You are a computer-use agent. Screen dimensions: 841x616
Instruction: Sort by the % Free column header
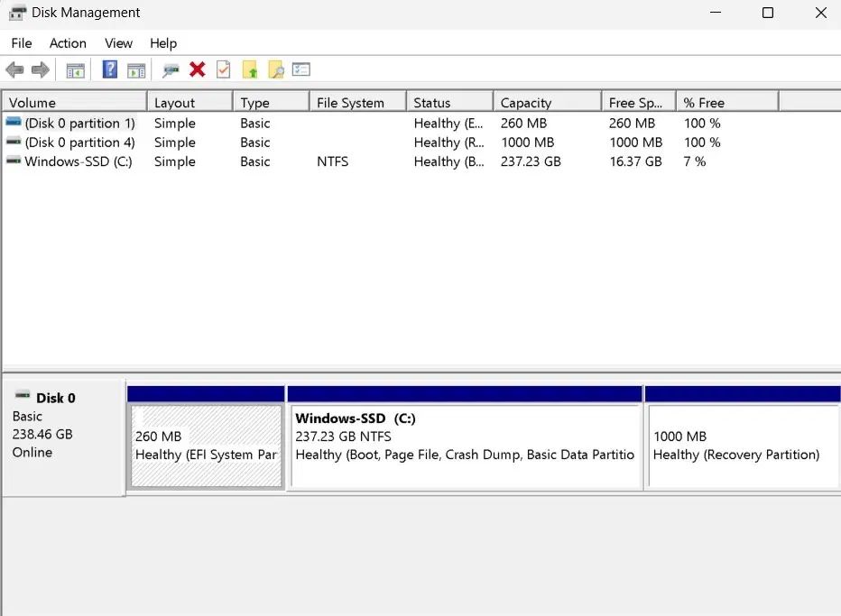tap(727, 103)
